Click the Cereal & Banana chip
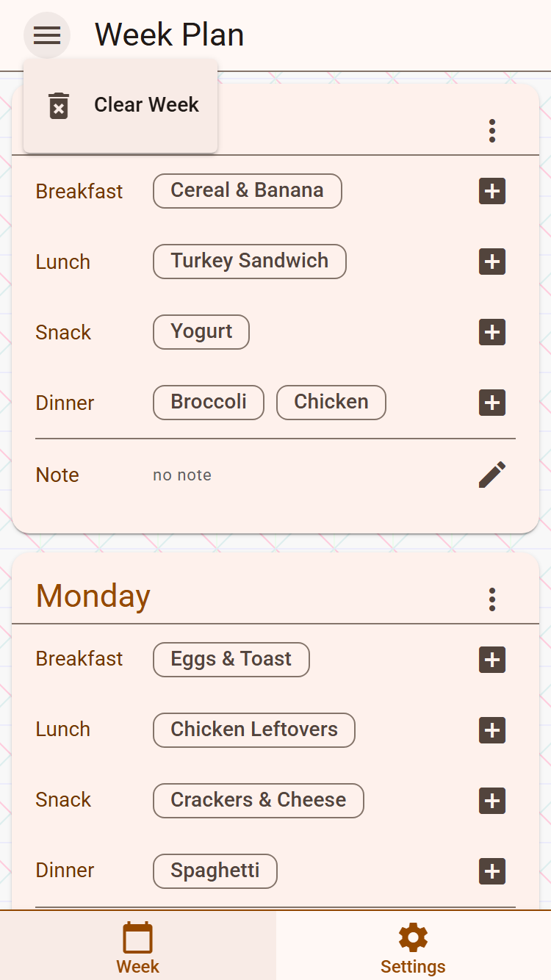 tap(247, 191)
